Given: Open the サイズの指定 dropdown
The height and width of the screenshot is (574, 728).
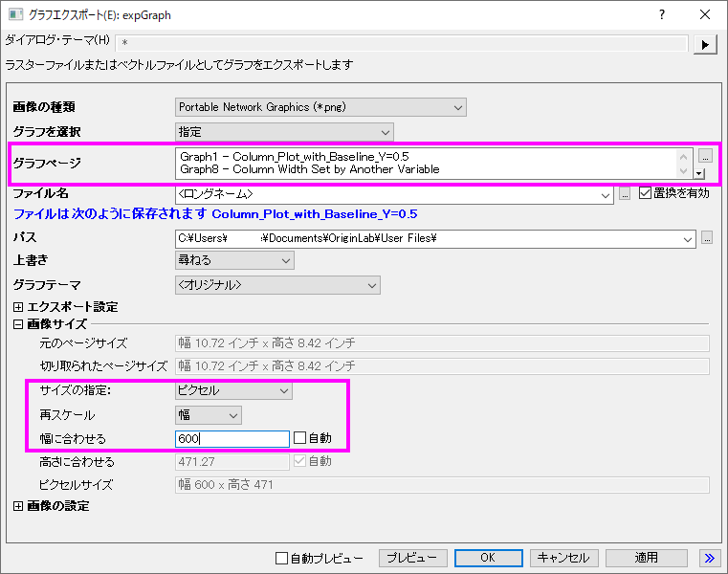Looking at the screenshot, I should (233, 390).
